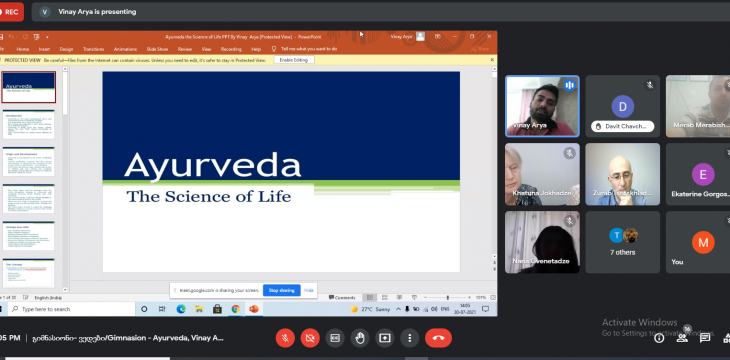Show hidden system tray icons chevron
This screenshot has height=360, width=730.
tap(399, 309)
